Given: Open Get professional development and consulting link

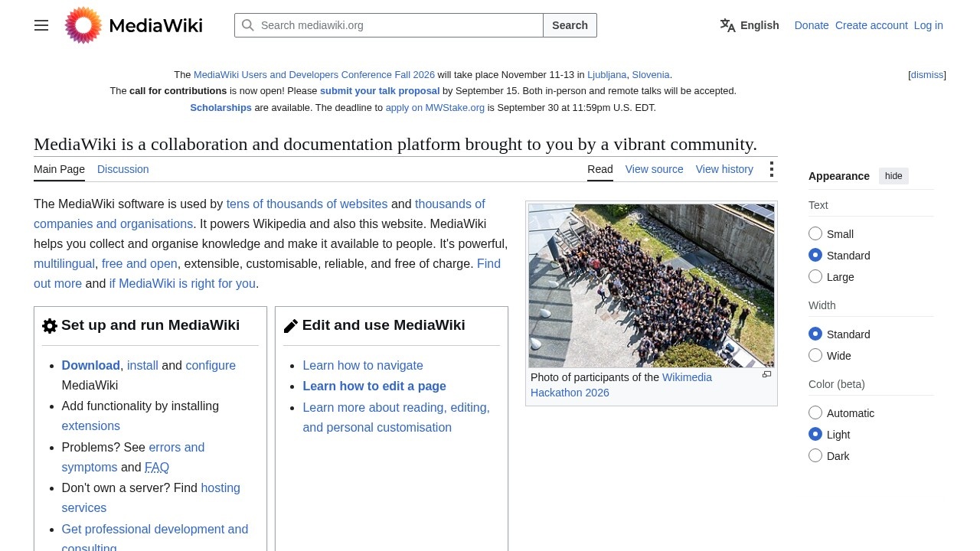Looking at the screenshot, I should click(155, 539).
